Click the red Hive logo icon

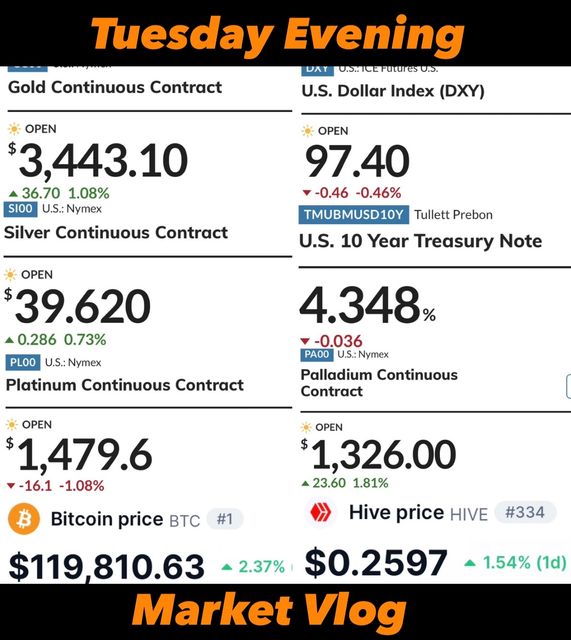321,512
